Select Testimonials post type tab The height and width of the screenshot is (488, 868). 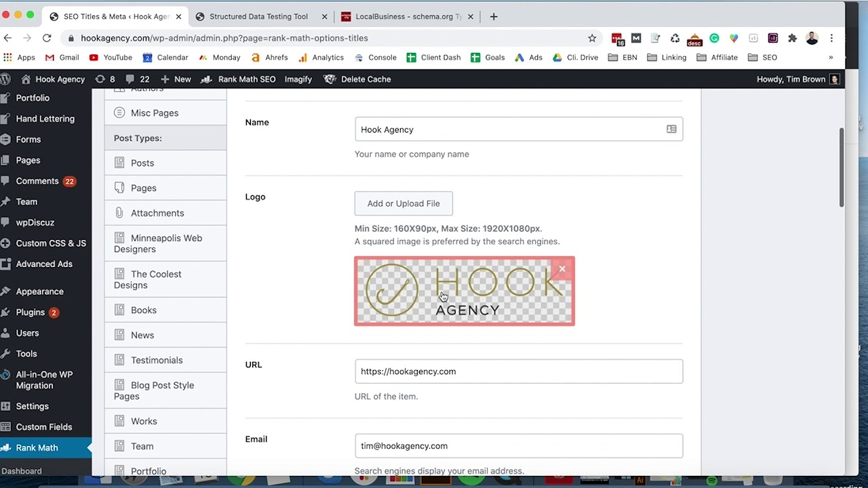click(165, 361)
